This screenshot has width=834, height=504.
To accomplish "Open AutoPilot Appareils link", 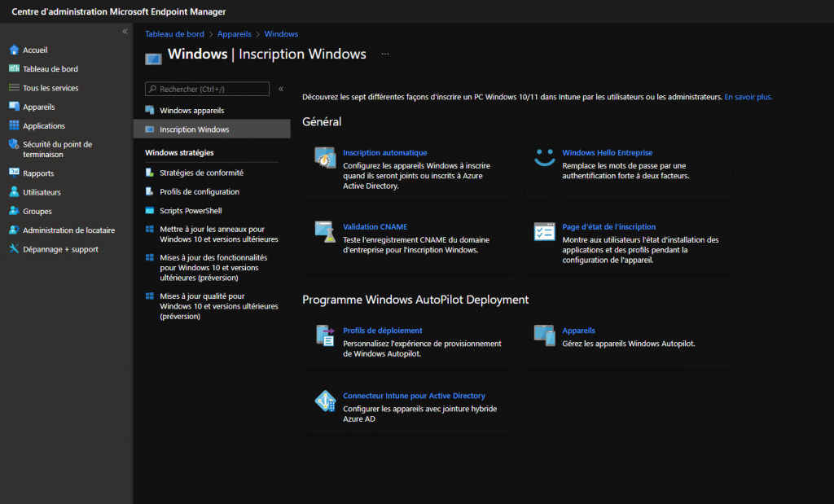I will click(579, 330).
